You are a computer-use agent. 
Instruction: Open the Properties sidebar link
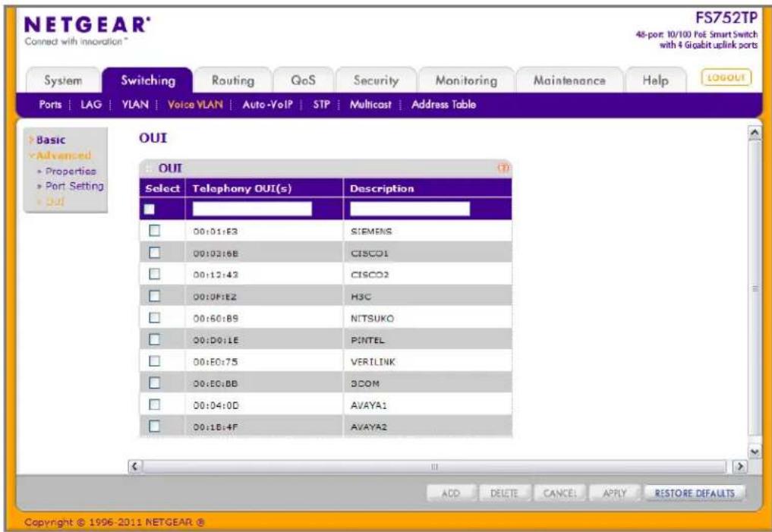71,172
